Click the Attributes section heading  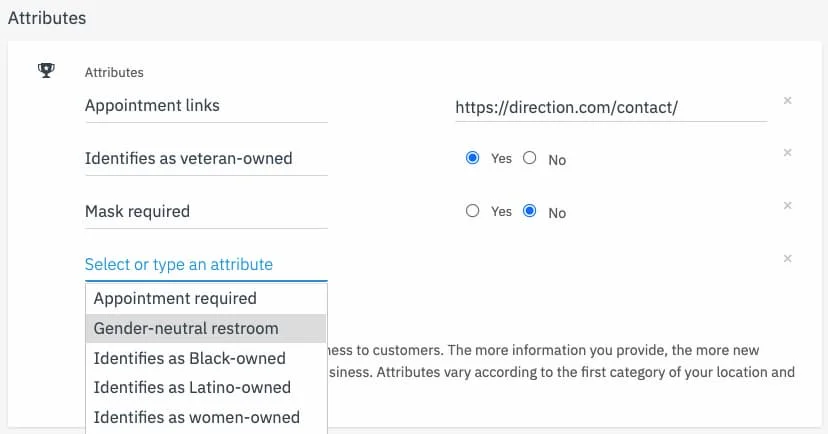(x=47, y=18)
